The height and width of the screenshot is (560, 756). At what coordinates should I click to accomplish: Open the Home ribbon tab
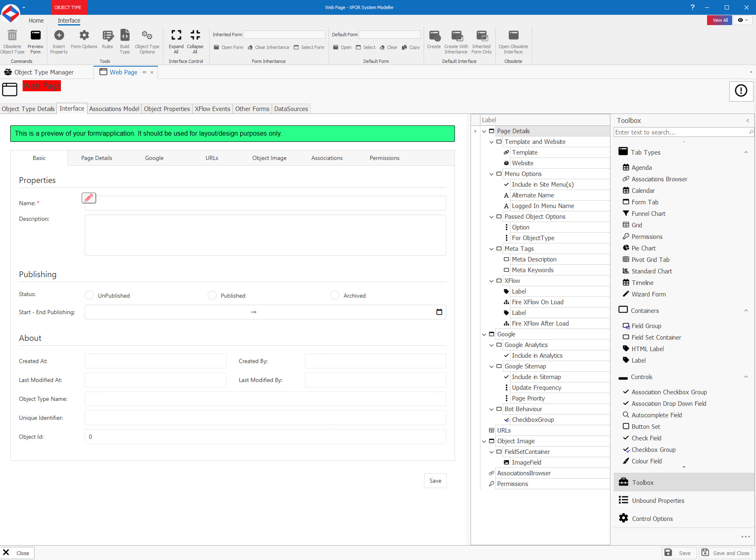point(36,21)
